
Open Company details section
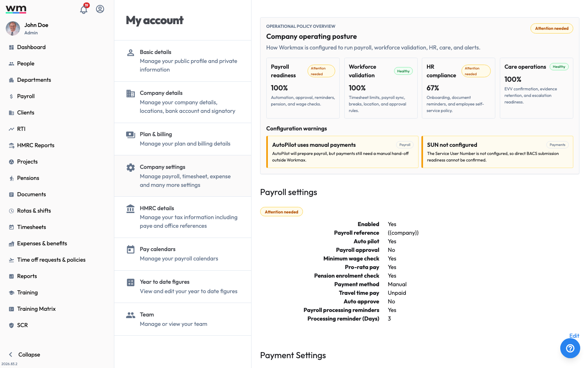tap(183, 102)
